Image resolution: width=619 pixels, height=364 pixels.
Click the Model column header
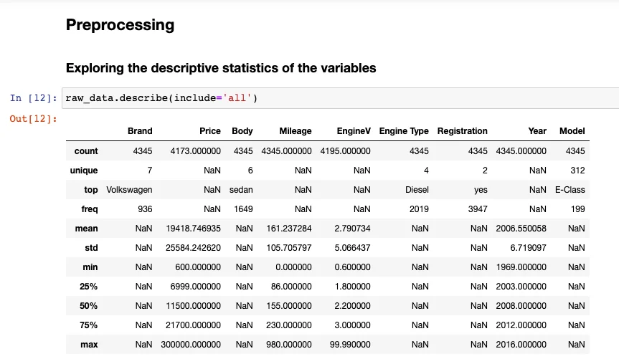tap(572, 131)
